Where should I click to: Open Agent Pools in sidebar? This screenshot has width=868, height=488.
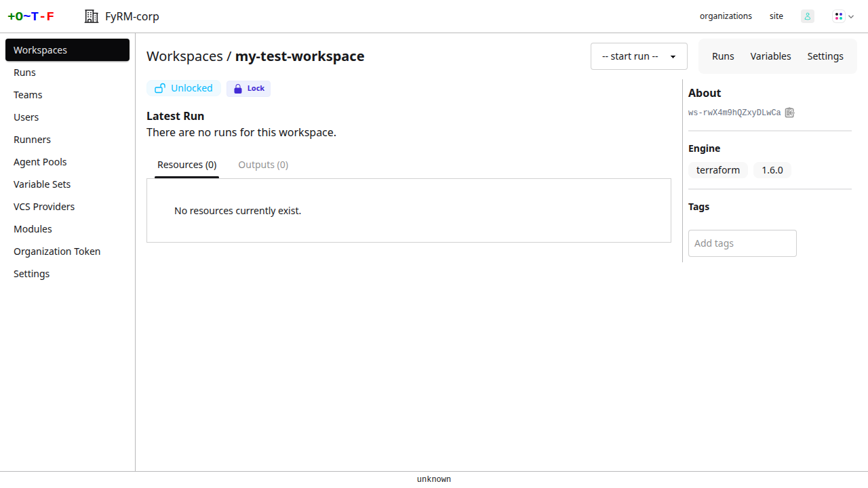coord(40,162)
